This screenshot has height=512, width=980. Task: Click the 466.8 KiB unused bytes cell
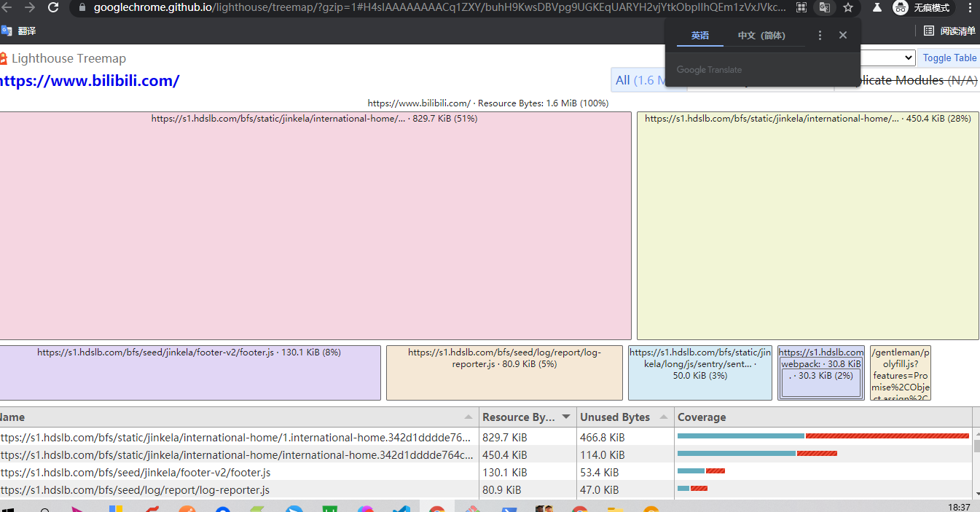point(603,438)
